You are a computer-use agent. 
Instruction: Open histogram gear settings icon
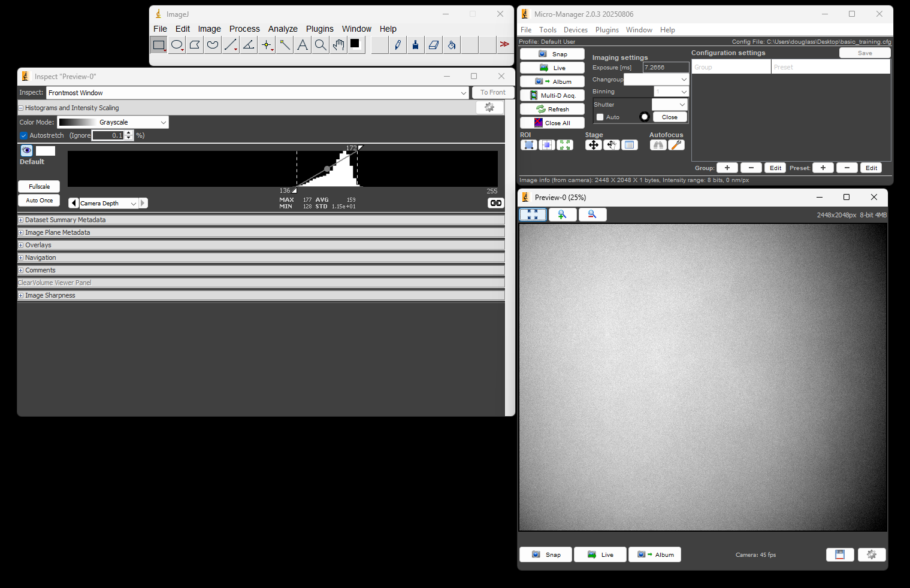(489, 107)
